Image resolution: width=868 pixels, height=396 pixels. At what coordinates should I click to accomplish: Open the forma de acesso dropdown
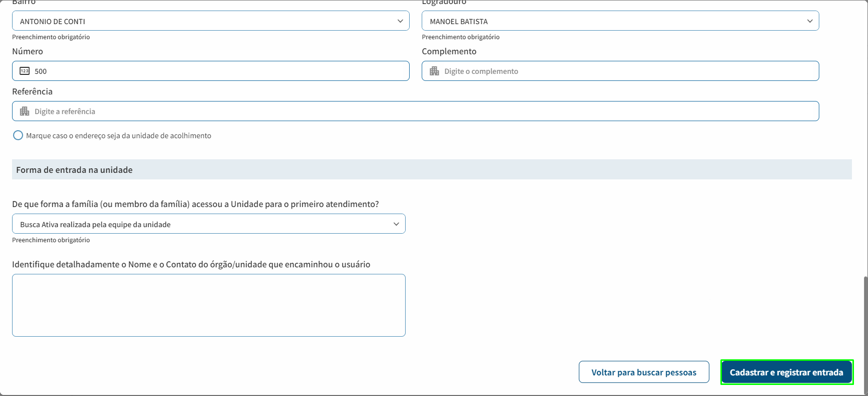208,224
